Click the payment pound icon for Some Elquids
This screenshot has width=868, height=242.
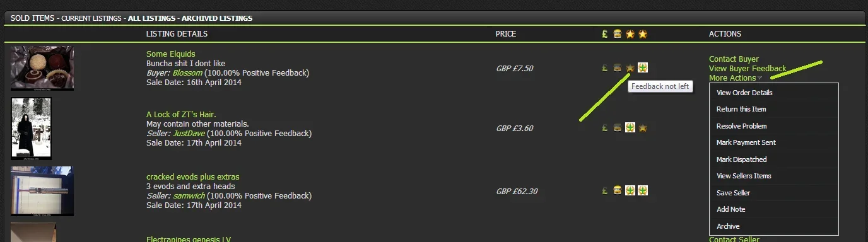pos(605,68)
